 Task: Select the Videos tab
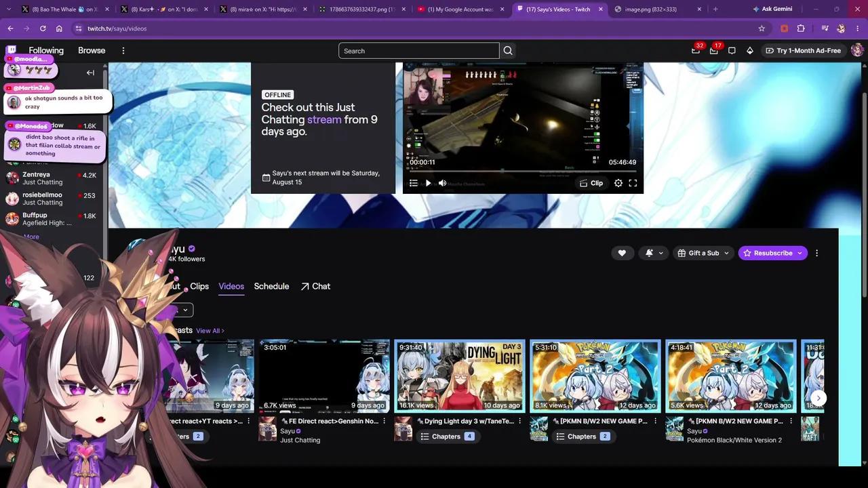coord(231,286)
